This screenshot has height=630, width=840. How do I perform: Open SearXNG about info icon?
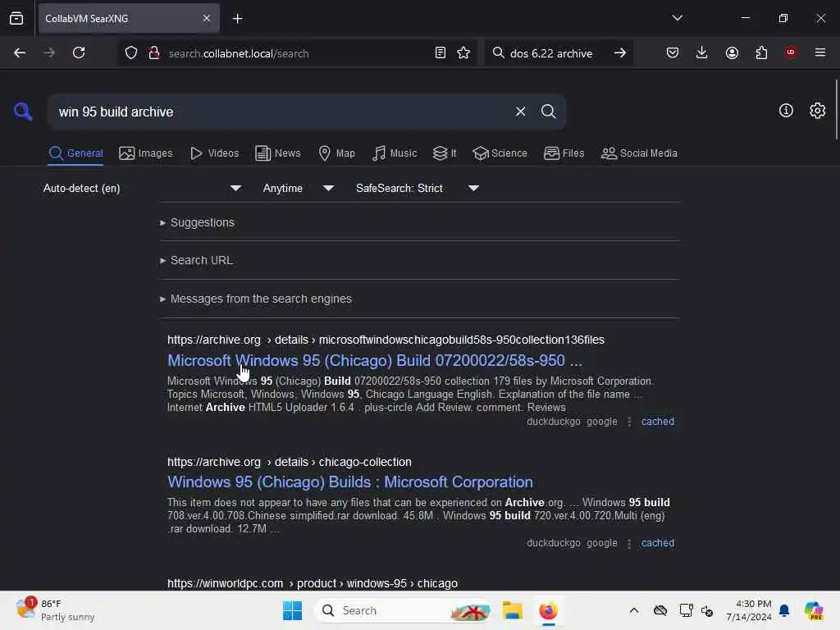[x=786, y=111]
